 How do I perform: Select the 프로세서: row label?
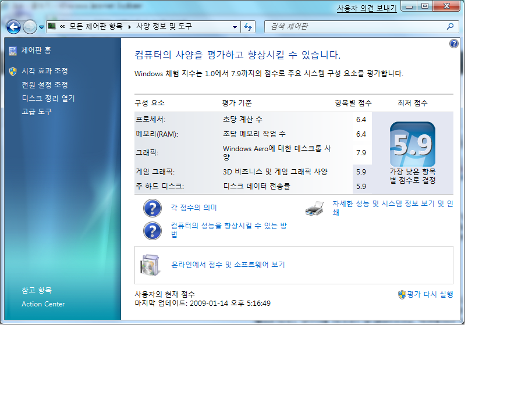[150, 120]
